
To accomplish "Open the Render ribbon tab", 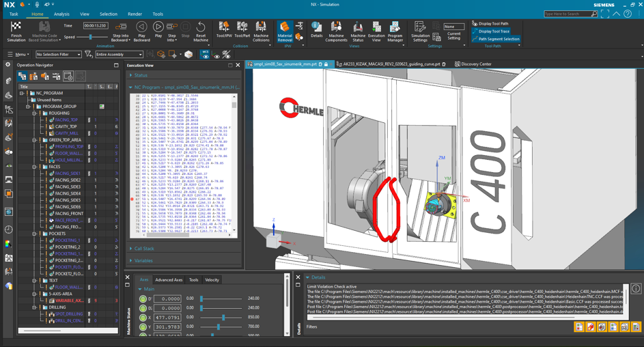I will (135, 14).
